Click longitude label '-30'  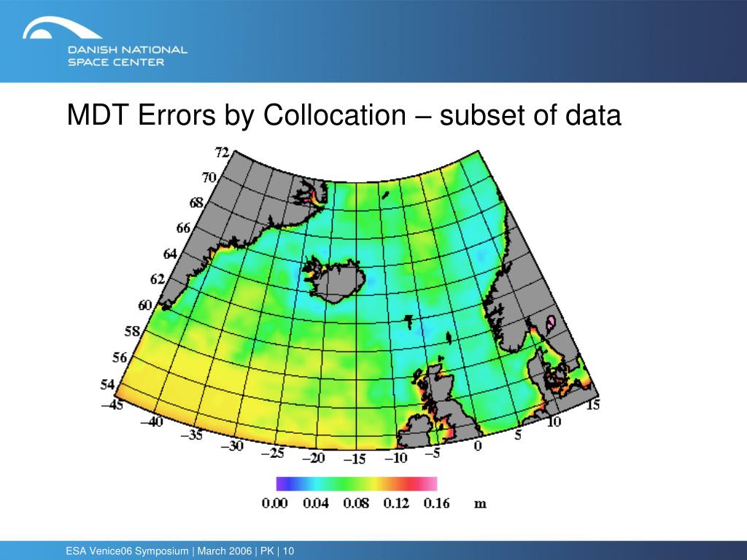point(232,446)
